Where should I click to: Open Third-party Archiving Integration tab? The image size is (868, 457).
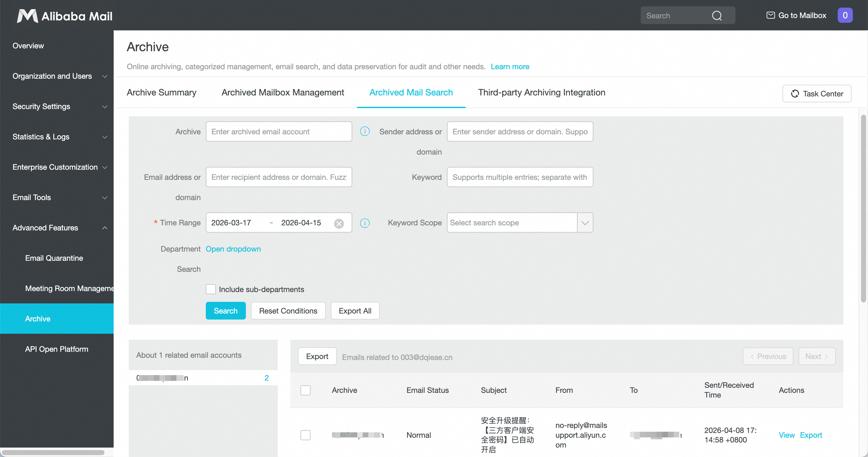pyautogui.click(x=542, y=92)
